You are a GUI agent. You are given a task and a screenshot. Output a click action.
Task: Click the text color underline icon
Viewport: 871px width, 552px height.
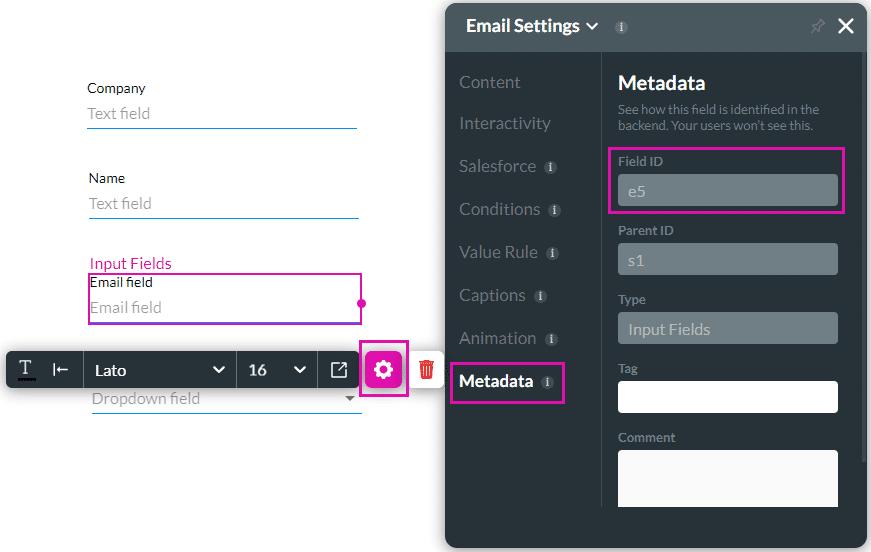click(x=27, y=370)
